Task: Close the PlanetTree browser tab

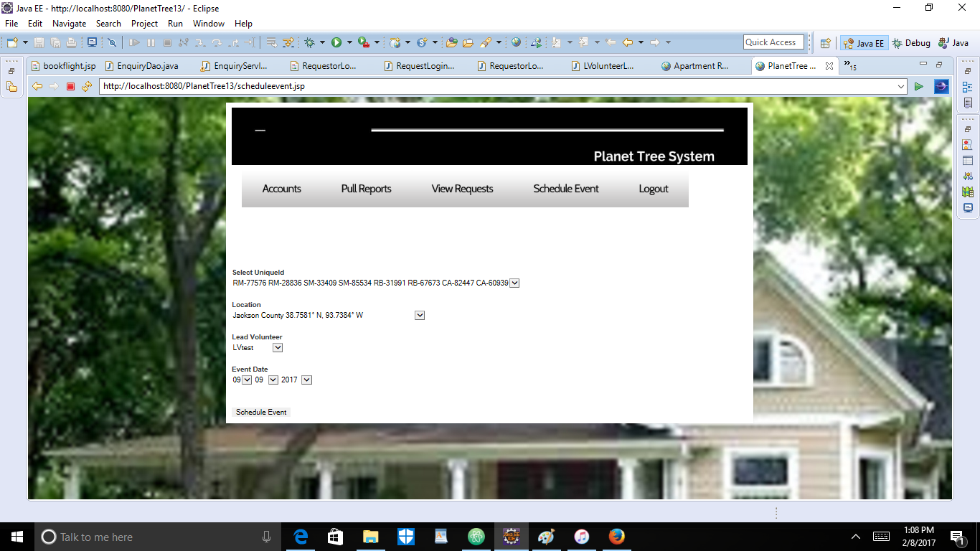Action: 829,66
